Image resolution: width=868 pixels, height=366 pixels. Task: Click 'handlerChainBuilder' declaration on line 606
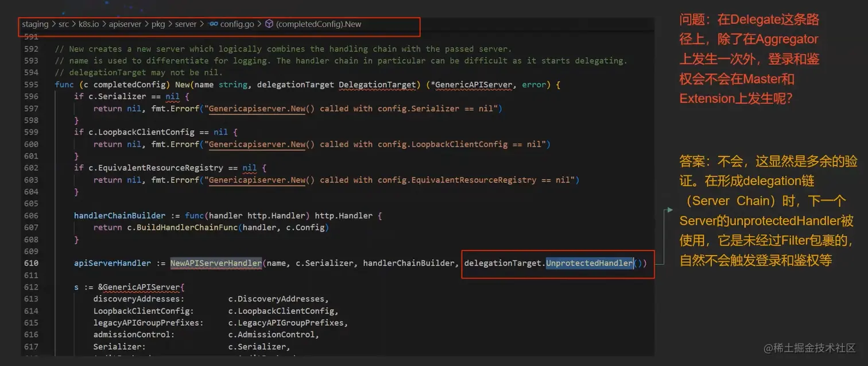(x=120, y=215)
